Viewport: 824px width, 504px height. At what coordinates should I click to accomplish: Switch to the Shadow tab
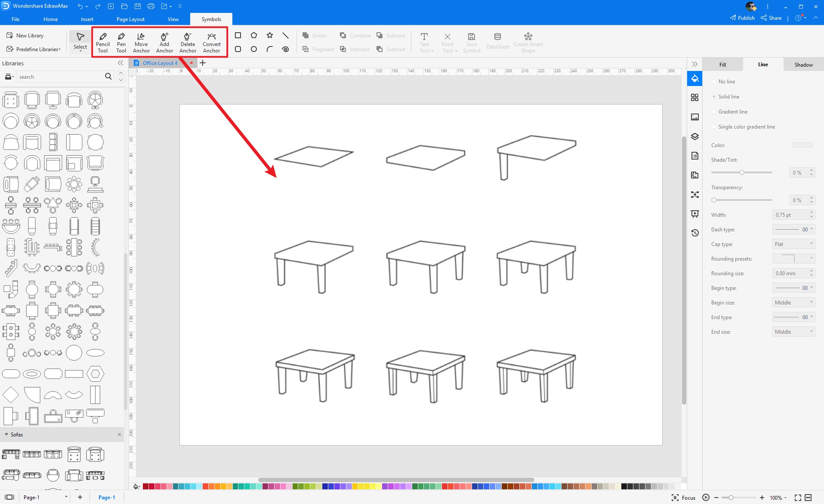[x=803, y=64]
